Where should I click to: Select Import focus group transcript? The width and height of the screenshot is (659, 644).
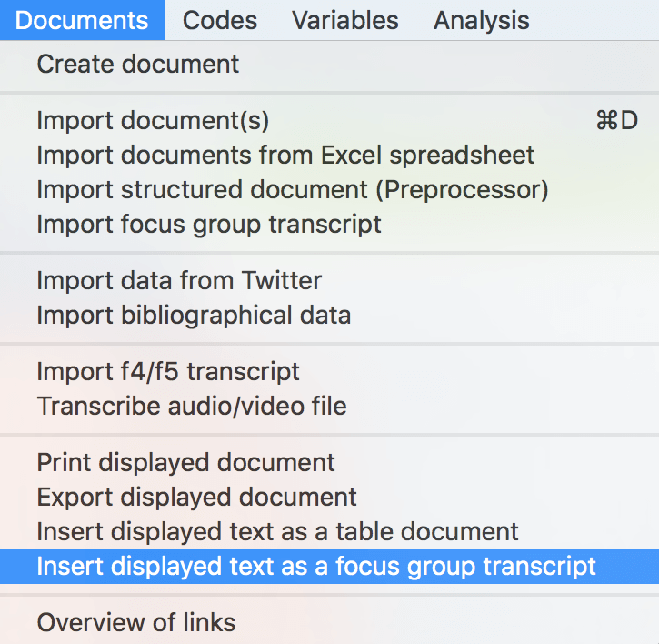coord(329,224)
